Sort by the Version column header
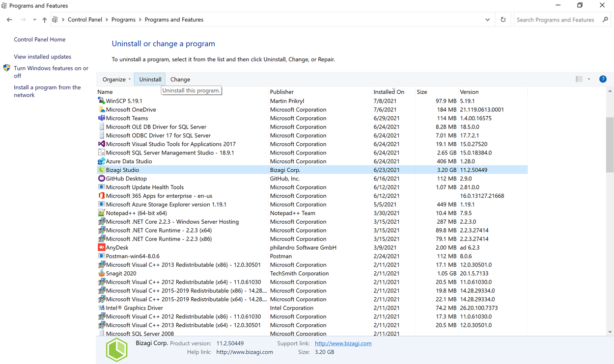614x364 pixels. (x=493, y=92)
